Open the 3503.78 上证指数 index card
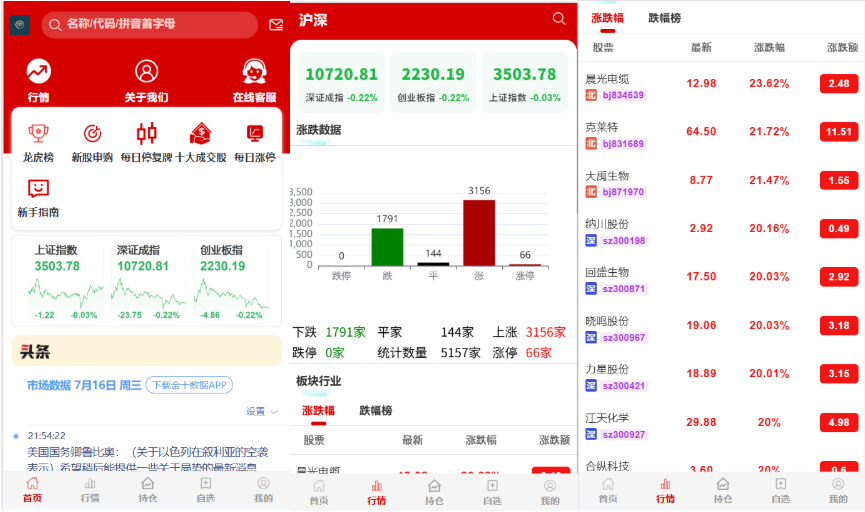The image size is (865, 512). pos(525,83)
